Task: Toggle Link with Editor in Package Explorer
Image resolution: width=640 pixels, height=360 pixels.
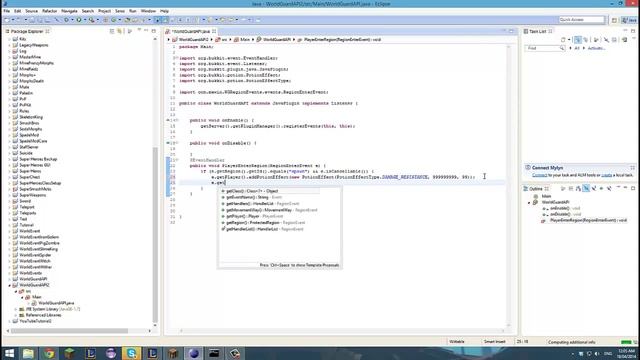Action: click(x=120, y=31)
